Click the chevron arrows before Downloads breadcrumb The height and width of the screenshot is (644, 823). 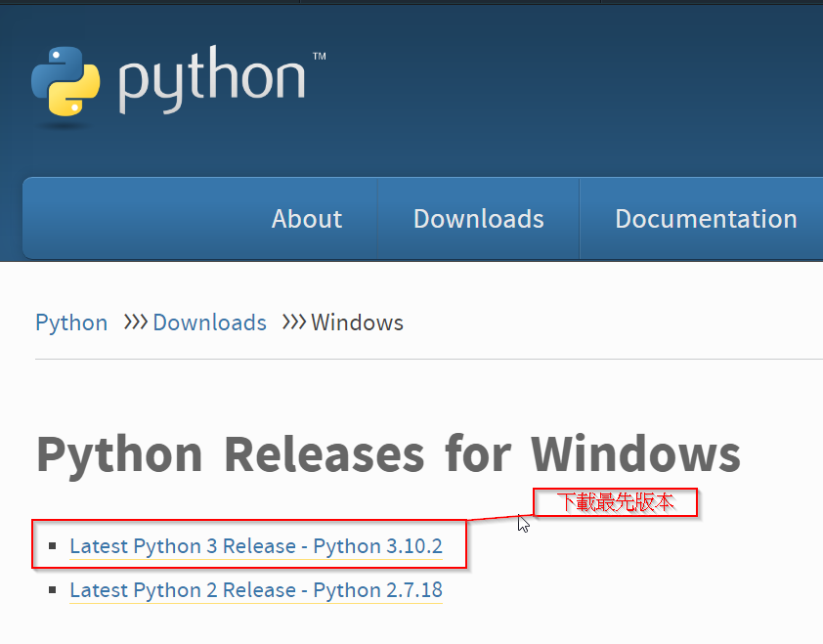(x=136, y=322)
